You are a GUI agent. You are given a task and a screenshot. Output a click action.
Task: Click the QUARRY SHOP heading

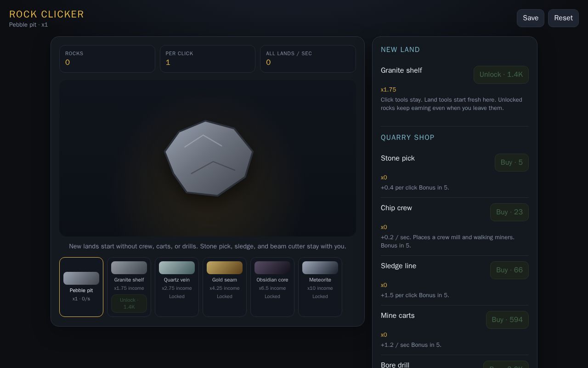(407, 138)
